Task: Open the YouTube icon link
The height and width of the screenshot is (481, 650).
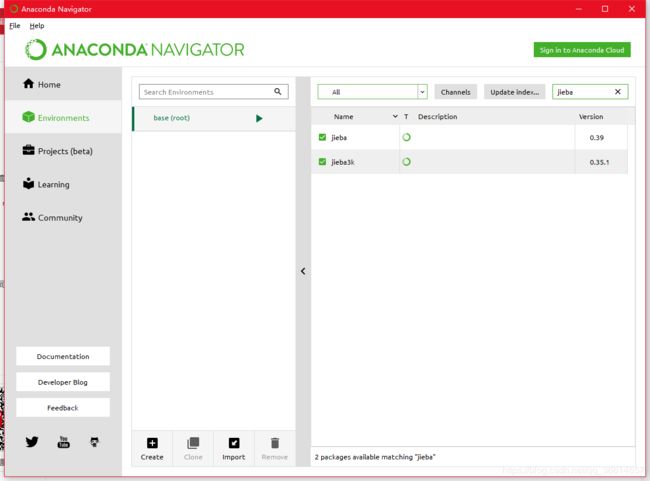Action: coord(63,442)
